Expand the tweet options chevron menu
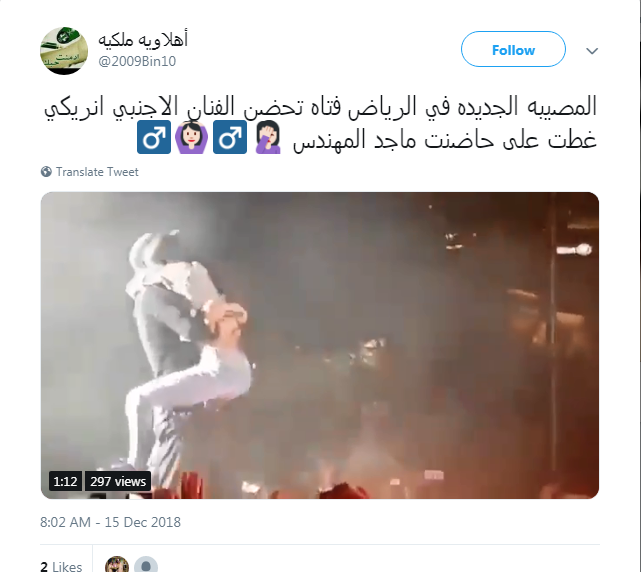 tap(592, 51)
